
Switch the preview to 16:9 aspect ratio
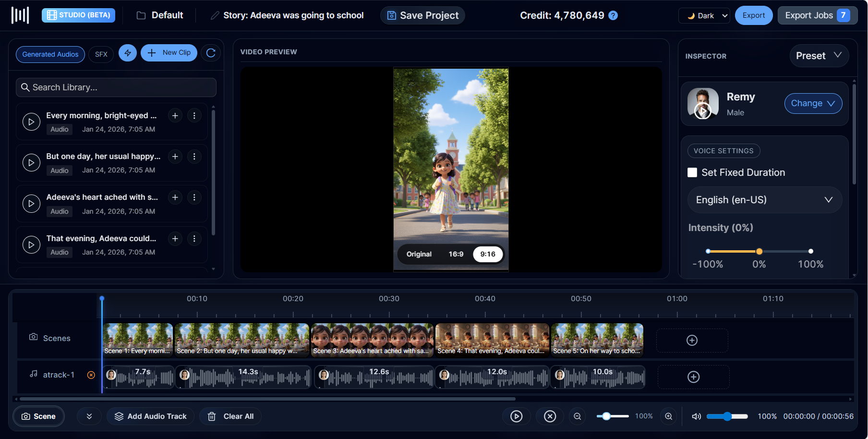(x=455, y=254)
